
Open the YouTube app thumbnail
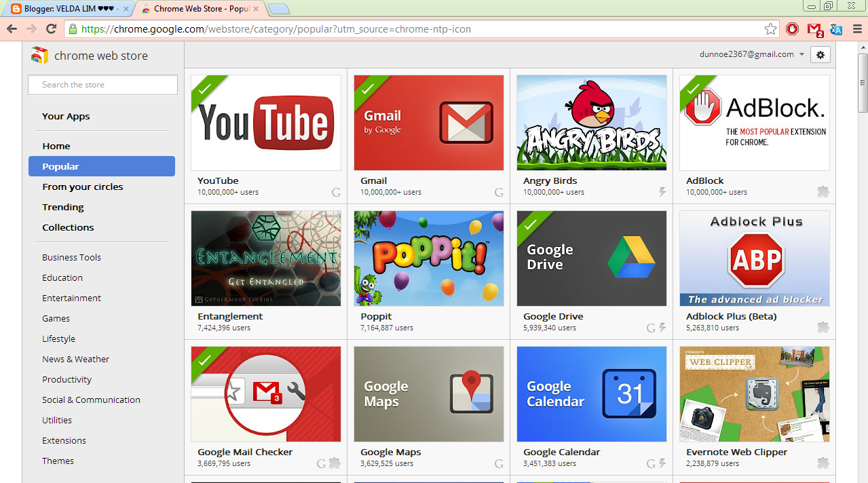point(266,123)
